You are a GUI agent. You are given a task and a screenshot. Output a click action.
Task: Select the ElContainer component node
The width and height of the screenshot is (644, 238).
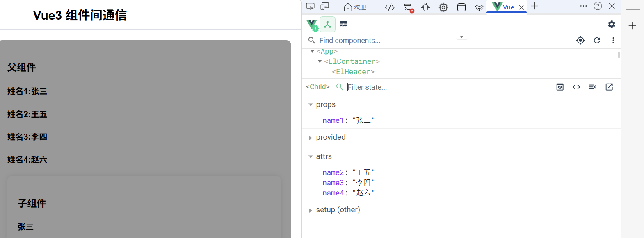click(x=352, y=61)
